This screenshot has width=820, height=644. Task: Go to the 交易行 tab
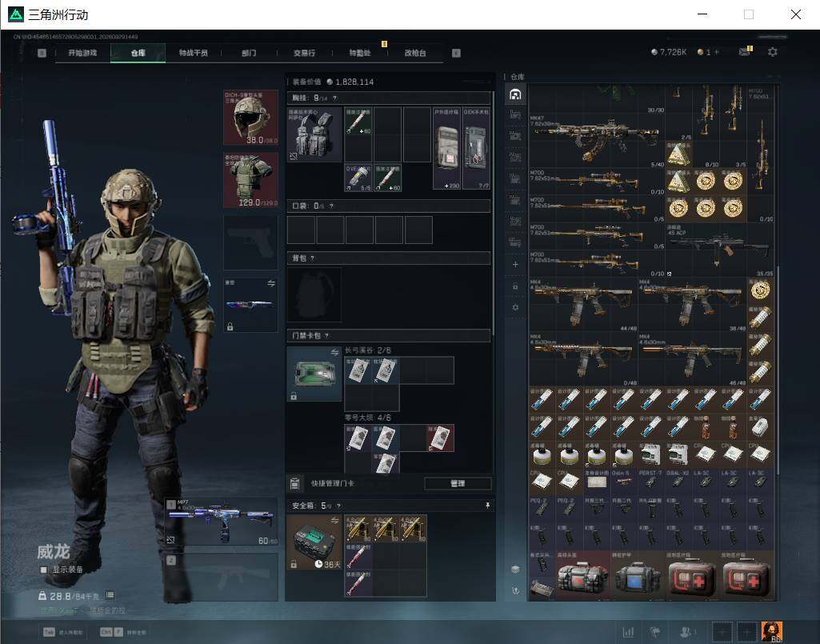pos(304,53)
